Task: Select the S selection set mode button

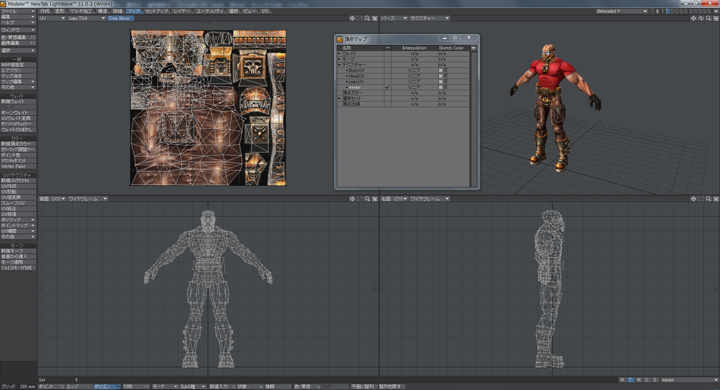Action: coord(655,380)
